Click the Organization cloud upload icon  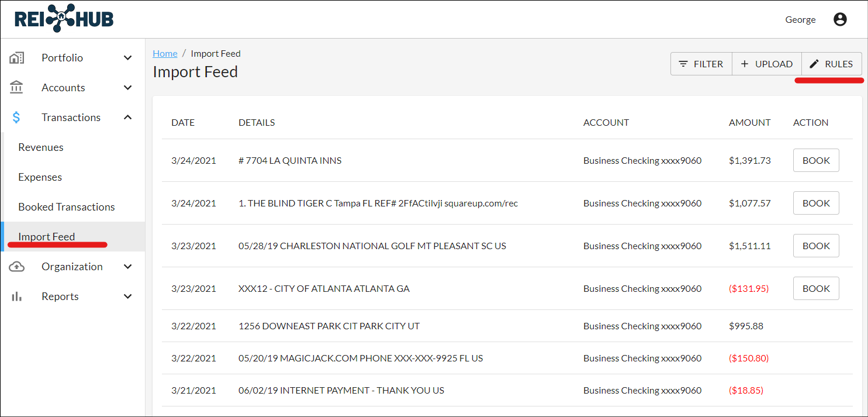click(x=17, y=267)
